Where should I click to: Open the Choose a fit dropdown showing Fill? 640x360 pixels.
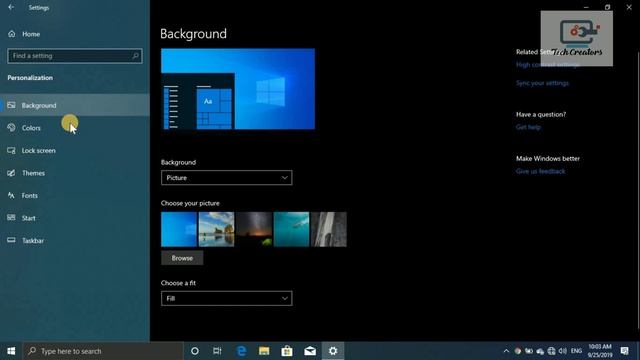pyautogui.click(x=227, y=298)
